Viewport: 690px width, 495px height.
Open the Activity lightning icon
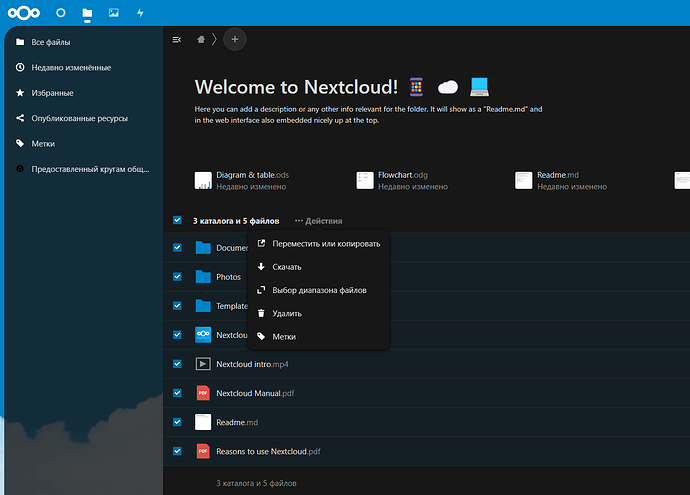click(x=140, y=13)
